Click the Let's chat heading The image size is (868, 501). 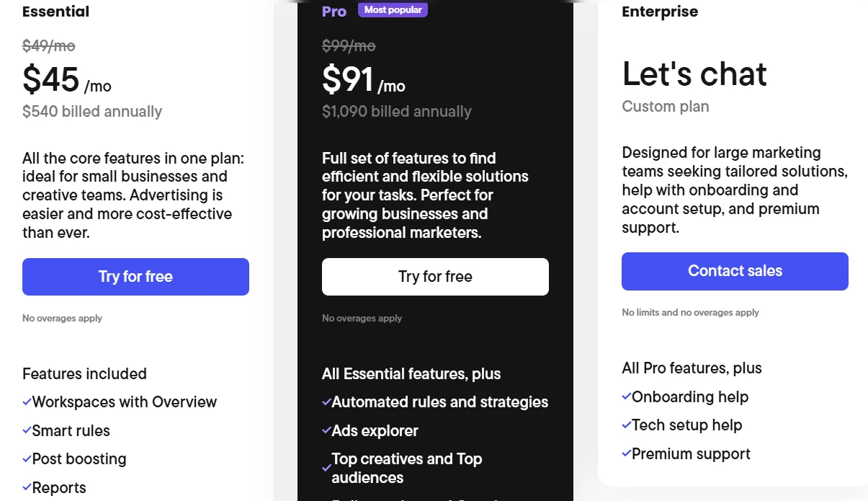coord(694,74)
